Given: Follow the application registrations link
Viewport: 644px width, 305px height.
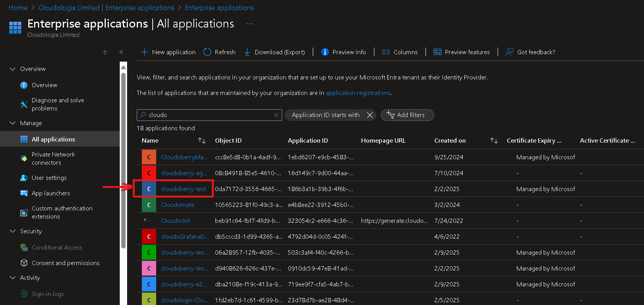Looking at the screenshot, I should [358, 93].
